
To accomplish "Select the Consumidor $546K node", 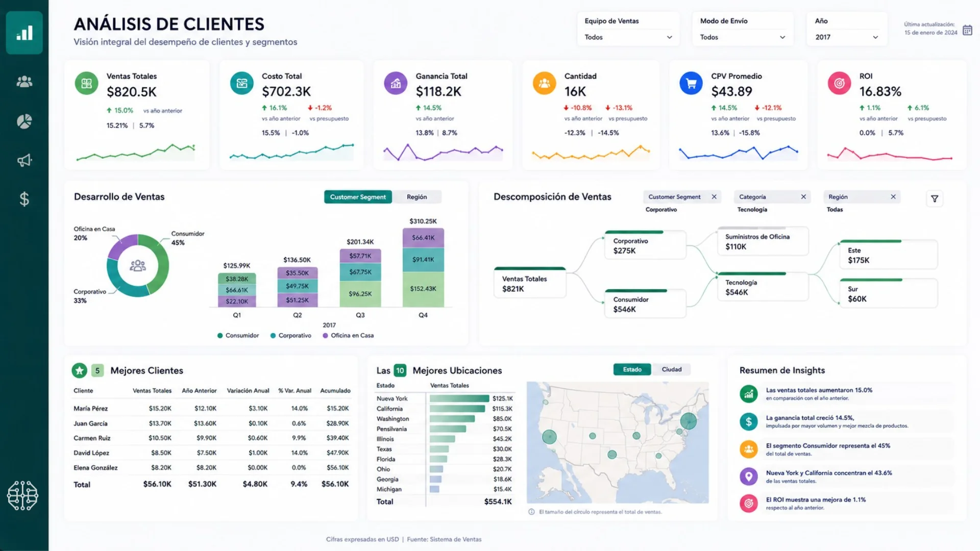I will pyautogui.click(x=645, y=304).
